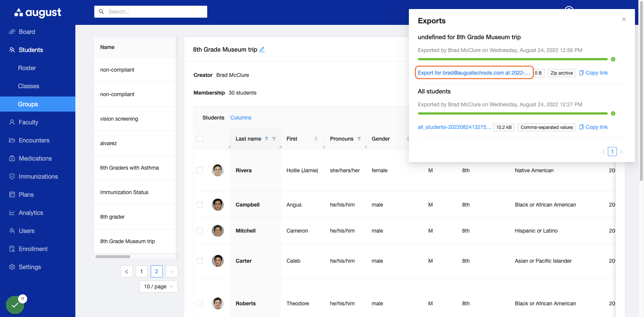Viewport: 644px width, 317px height.
Task: Click Copy link for all_students export
Action: point(594,127)
